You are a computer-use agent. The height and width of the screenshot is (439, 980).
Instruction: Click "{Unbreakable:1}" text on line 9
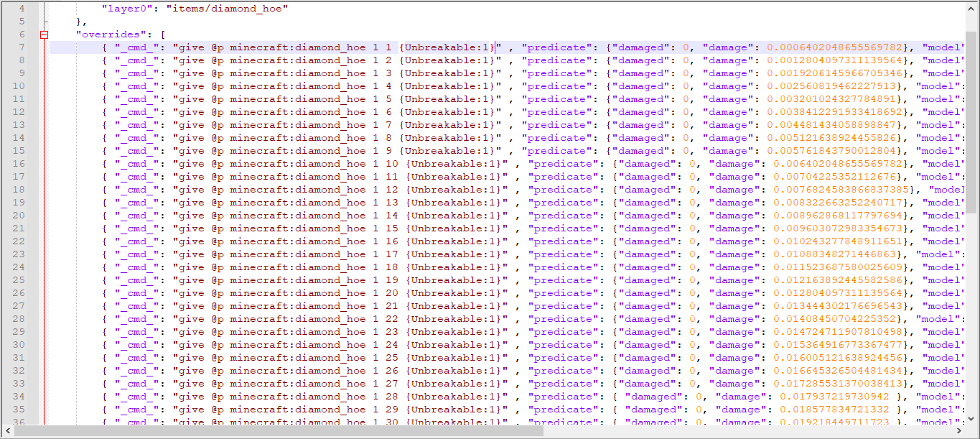coord(447,73)
